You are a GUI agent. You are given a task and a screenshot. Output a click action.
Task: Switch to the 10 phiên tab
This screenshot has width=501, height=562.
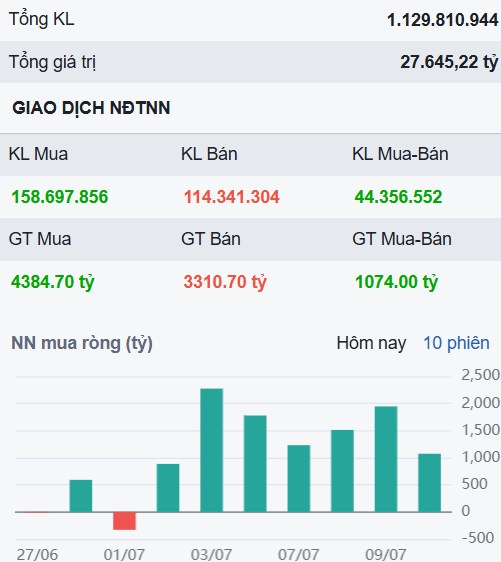click(456, 343)
